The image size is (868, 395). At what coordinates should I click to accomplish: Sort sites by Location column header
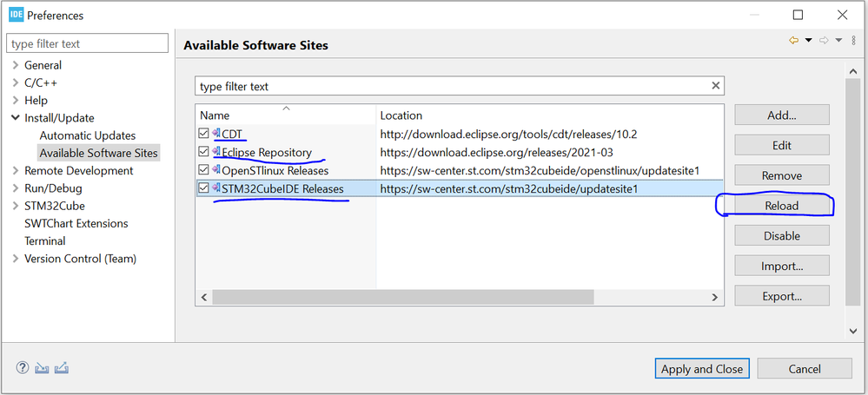(550, 115)
